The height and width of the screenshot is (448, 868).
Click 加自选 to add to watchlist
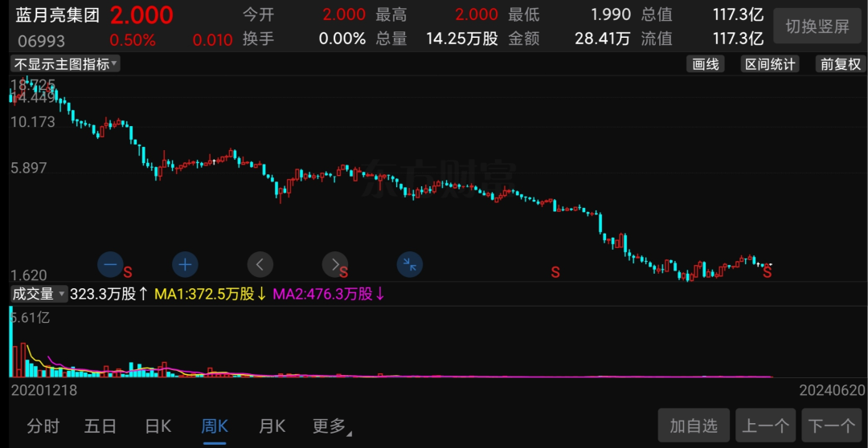(694, 426)
